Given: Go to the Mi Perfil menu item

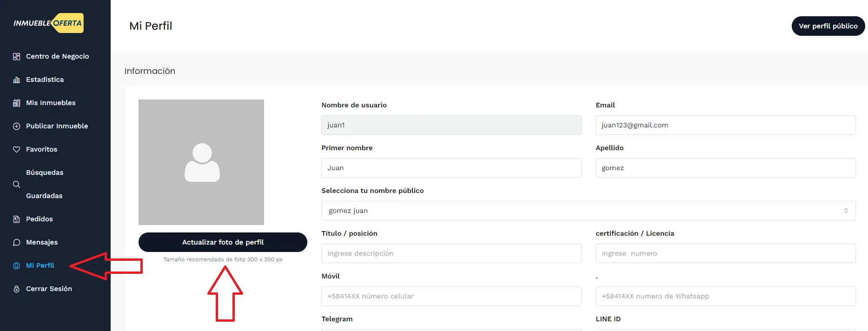Looking at the screenshot, I should pyautogui.click(x=40, y=265).
